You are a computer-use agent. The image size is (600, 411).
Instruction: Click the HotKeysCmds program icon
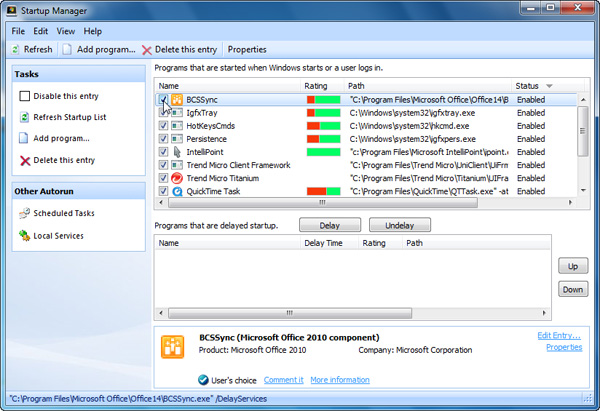click(177, 126)
